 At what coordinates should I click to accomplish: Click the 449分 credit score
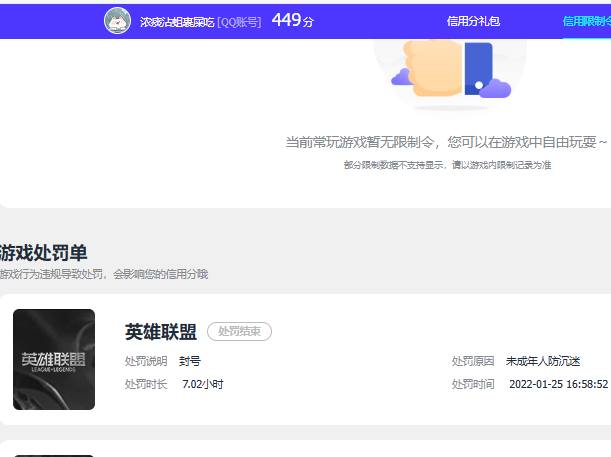292,20
